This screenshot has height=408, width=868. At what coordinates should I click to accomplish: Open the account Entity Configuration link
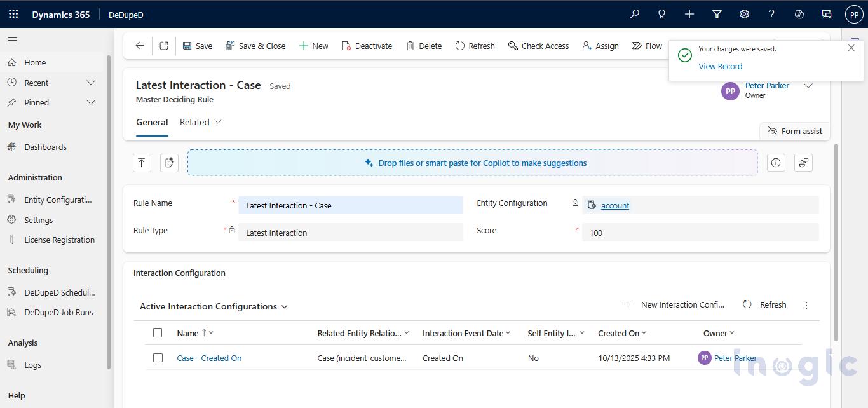point(614,205)
